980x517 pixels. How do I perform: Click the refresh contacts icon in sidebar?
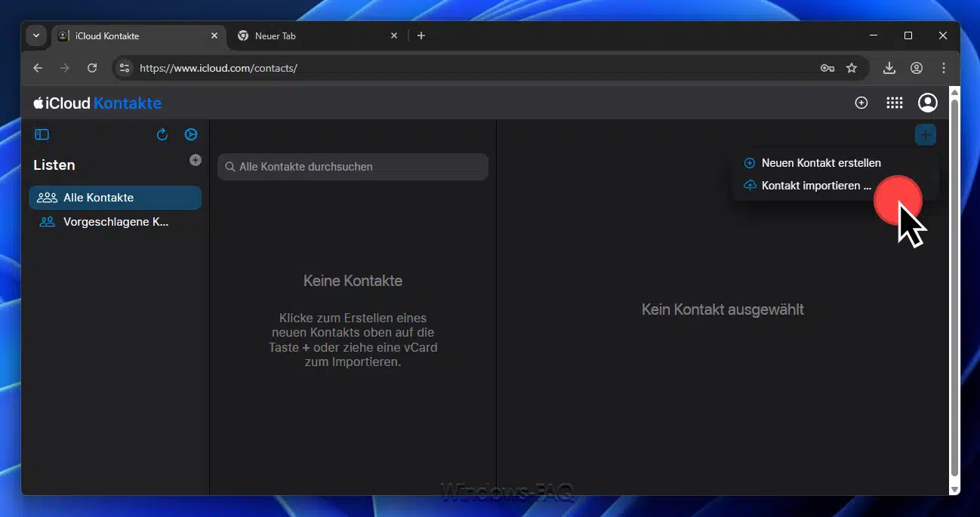pyautogui.click(x=162, y=134)
